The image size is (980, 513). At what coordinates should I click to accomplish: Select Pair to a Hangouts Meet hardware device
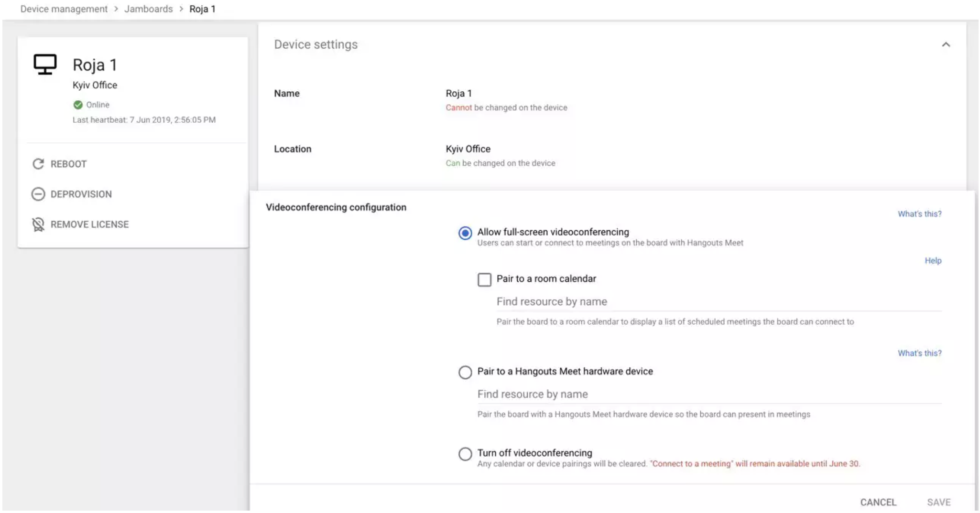[x=465, y=372]
